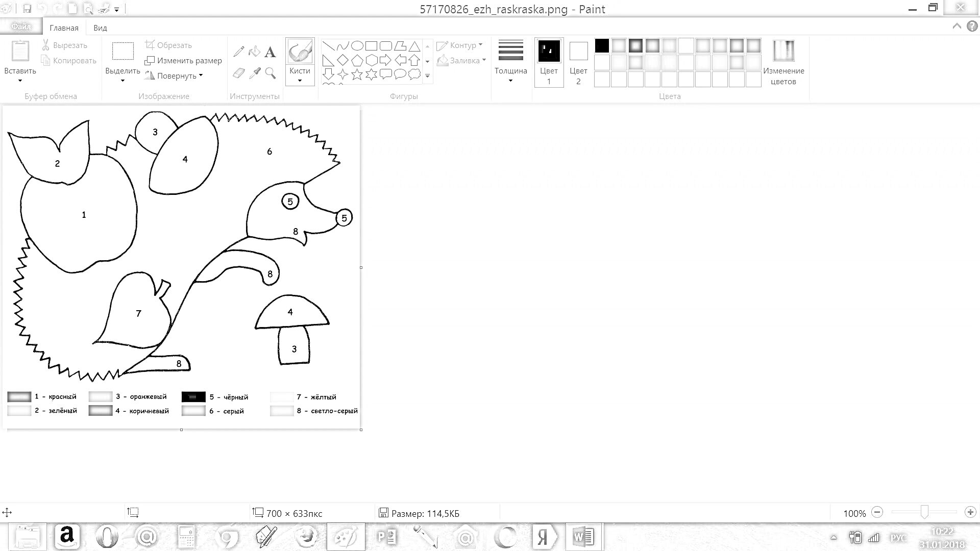The width and height of the screenshot is (980, 551).
Task: Choose the Curve shape
Action: point(342,46)
